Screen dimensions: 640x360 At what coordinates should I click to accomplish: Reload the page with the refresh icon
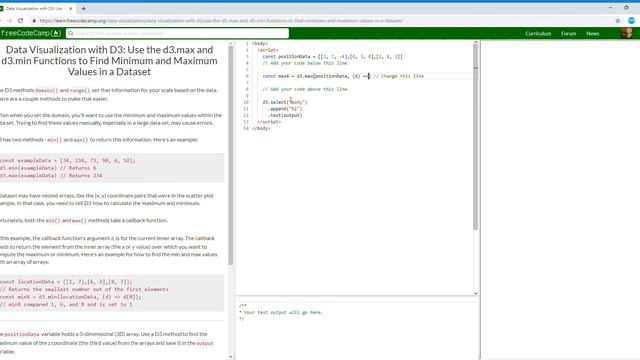pos(20,20)
